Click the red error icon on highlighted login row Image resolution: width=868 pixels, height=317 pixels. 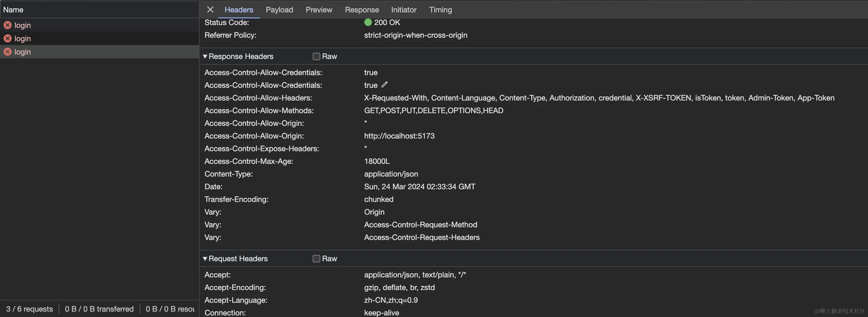pyautogui.click(x=7, y=52)
